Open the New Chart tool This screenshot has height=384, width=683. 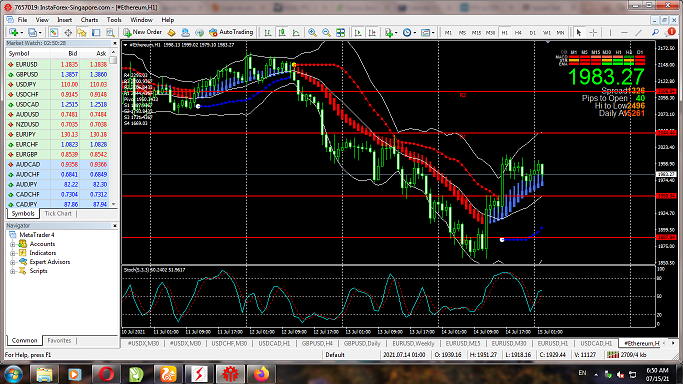(x=13, y=33)
